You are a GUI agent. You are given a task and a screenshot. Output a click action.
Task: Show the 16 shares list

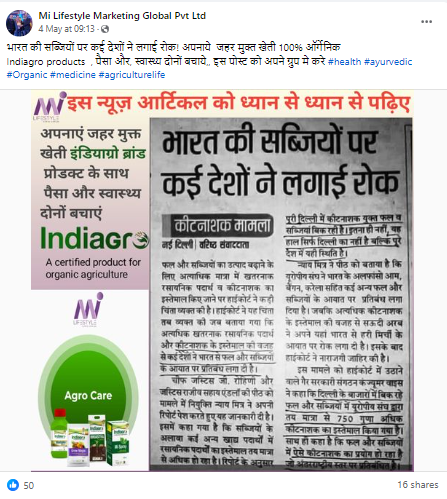point(418,485)
